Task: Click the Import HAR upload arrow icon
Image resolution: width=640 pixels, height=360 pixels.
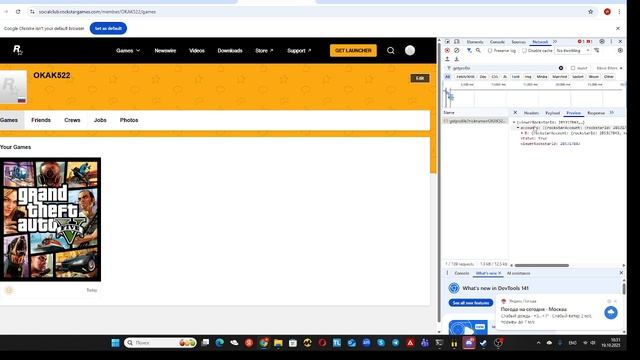Action: [x=447, y=59]
